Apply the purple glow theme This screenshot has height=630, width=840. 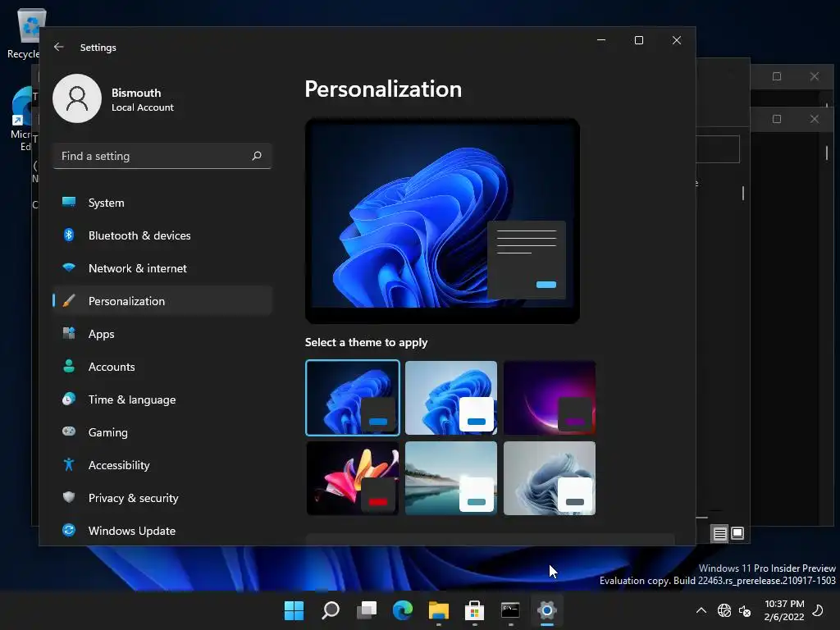pyautogui.click(x=550, y=398)
